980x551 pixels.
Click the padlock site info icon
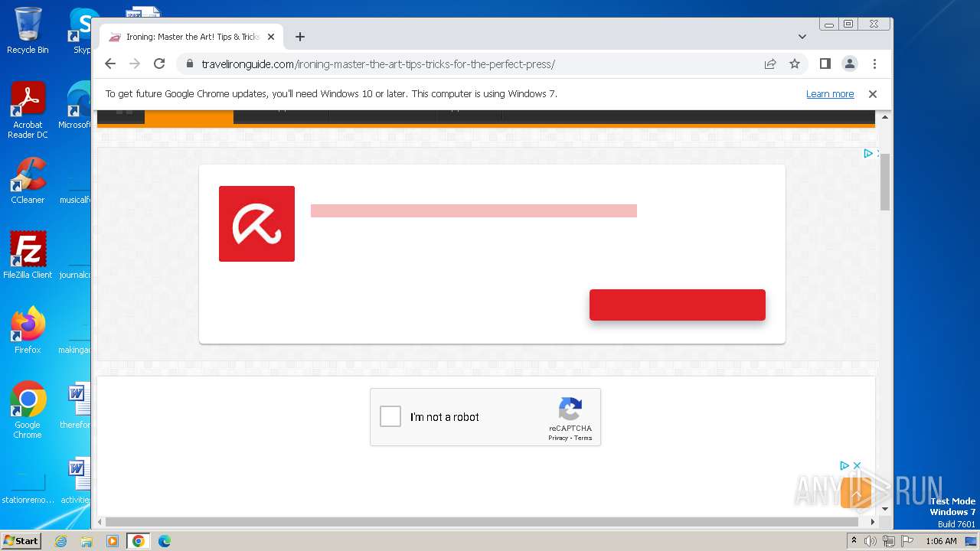pyautogui.click(x=189, y=64)
